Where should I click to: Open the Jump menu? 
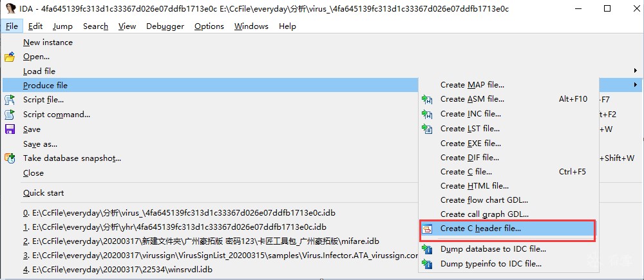point(62,26)
